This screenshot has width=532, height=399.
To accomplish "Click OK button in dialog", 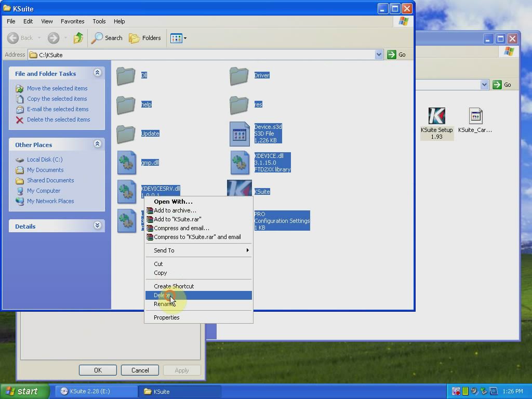I will tap(98, 370).
